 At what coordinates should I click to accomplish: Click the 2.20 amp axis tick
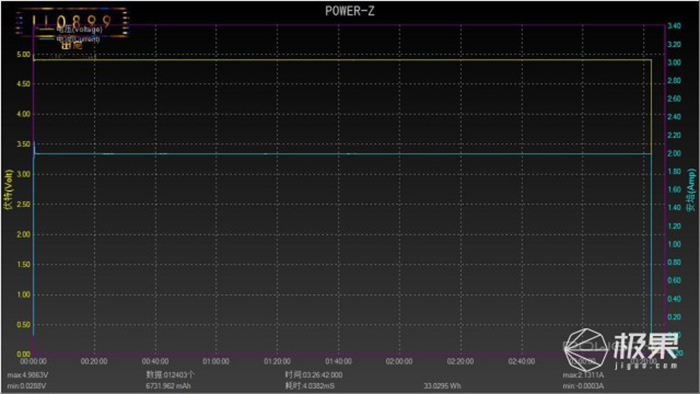675,135
